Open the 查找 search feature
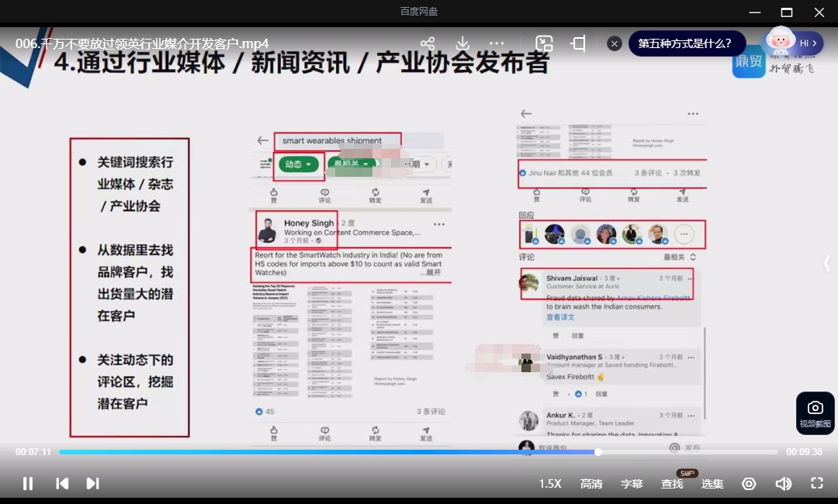 (672, 484)
